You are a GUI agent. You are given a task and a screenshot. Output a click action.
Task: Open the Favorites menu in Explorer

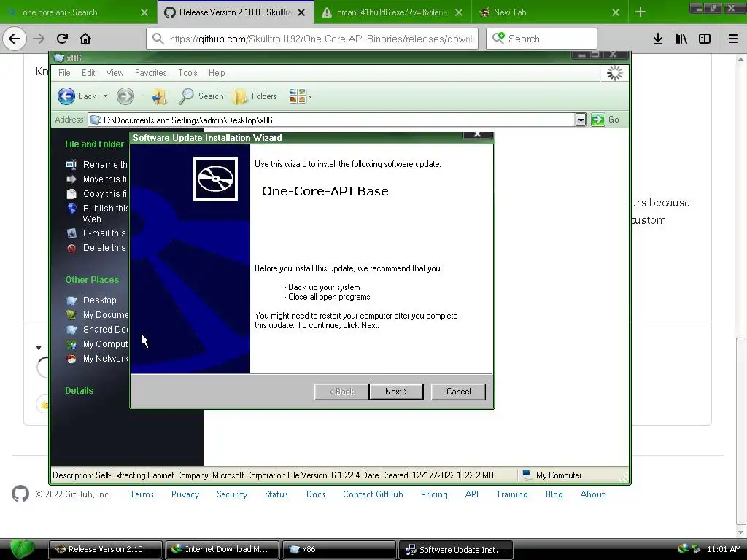tap(150, 73)
